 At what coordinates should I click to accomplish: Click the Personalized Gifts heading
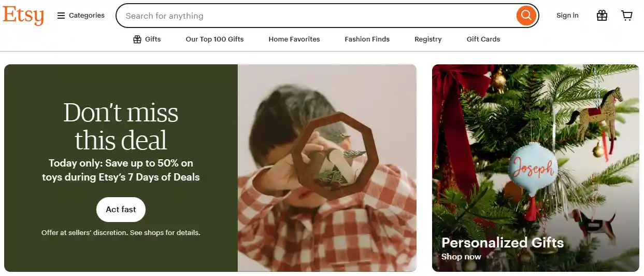tap(503, 243)
